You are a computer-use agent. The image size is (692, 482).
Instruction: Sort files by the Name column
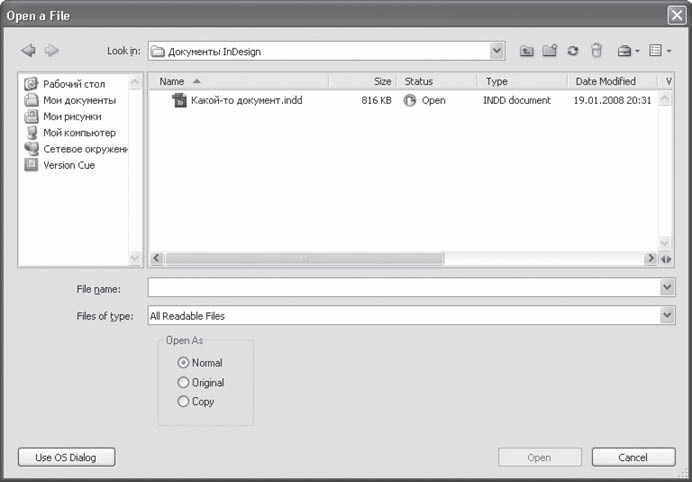[x=238, y=81]
